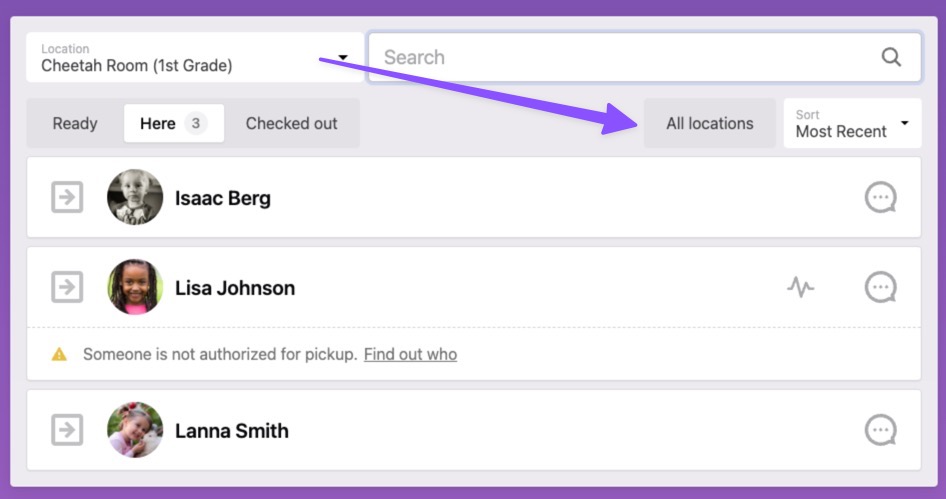Click Lisa Johnson's check-out arrow icon

[67, 287]
